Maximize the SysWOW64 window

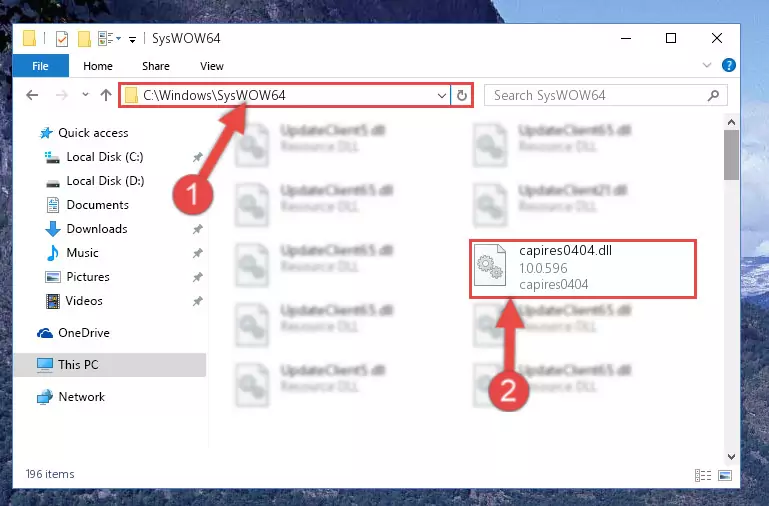(x=671, y=38)
